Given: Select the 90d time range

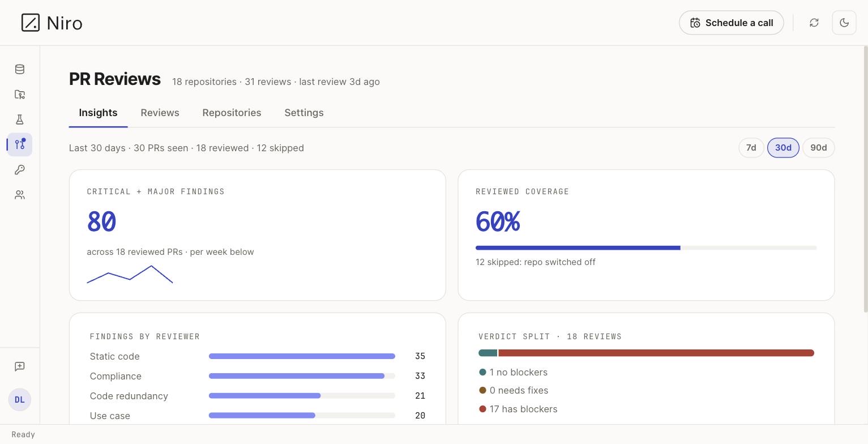Looking at the screenshot, I should pyautogui.click(x=819, y=148).
